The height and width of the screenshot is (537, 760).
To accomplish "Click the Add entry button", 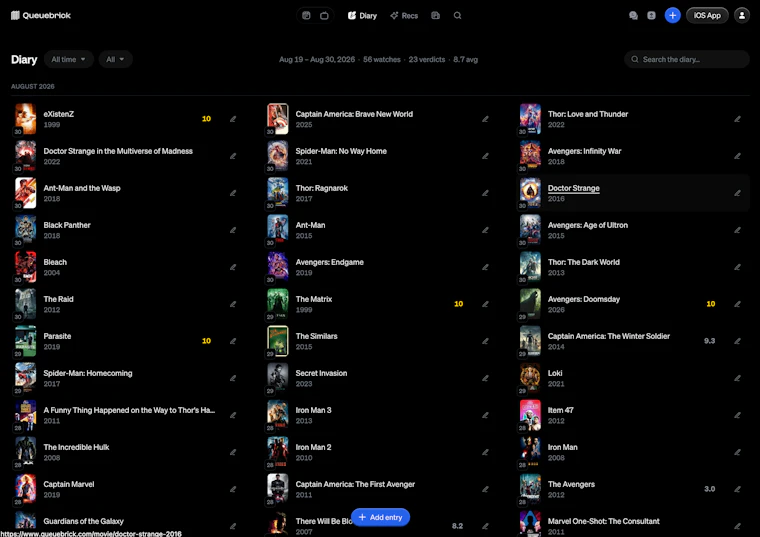I will [380, 517].
